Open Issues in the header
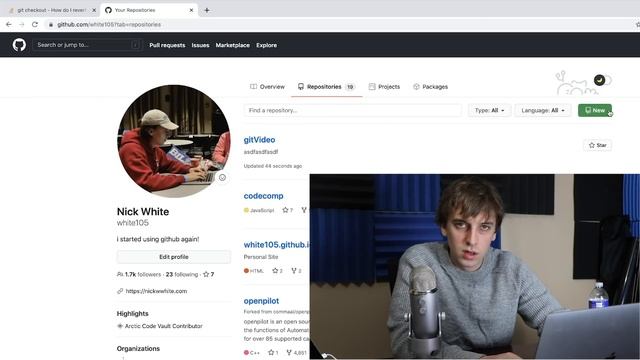 click(200, 45)
